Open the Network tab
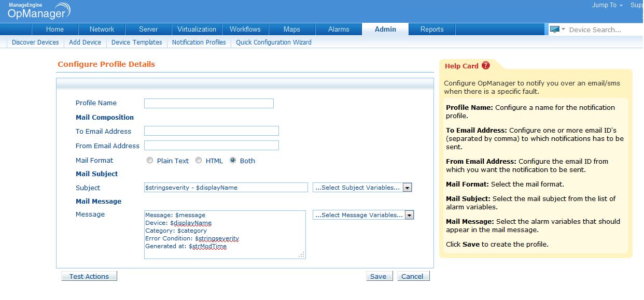 pos(102,29)
